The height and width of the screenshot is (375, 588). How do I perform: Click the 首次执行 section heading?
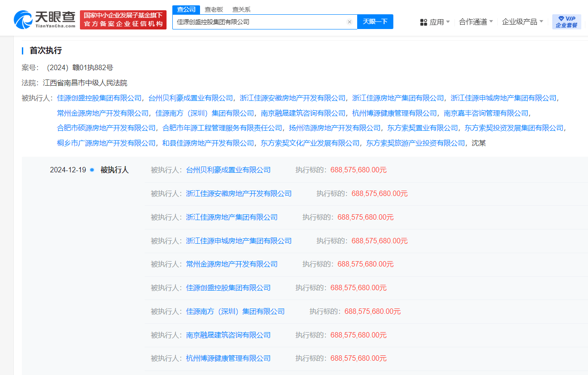(46, 50)
